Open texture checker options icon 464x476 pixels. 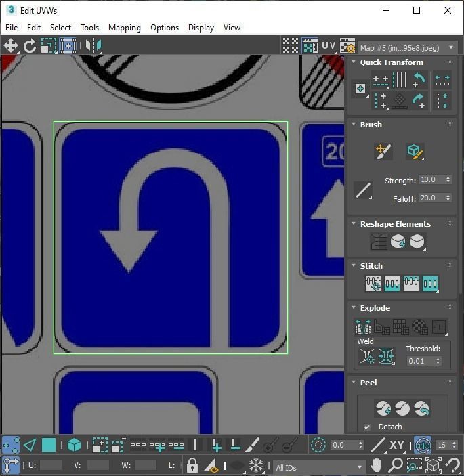347,45
